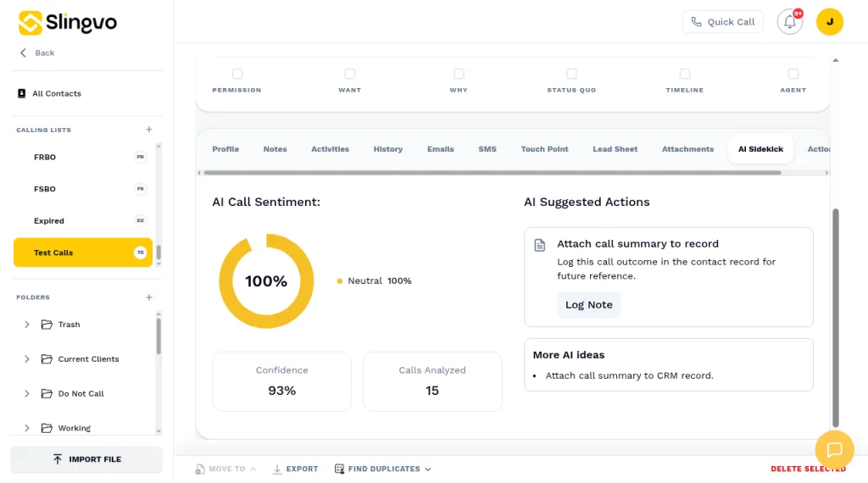
Task: Expand the Trash folder
Action: click(x=26, y=325)
